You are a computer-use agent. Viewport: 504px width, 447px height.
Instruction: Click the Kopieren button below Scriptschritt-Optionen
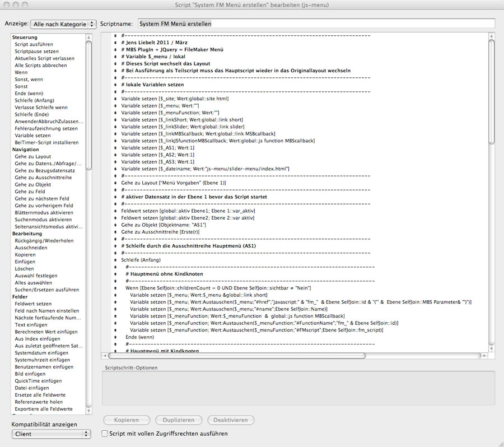click(126, 420)
